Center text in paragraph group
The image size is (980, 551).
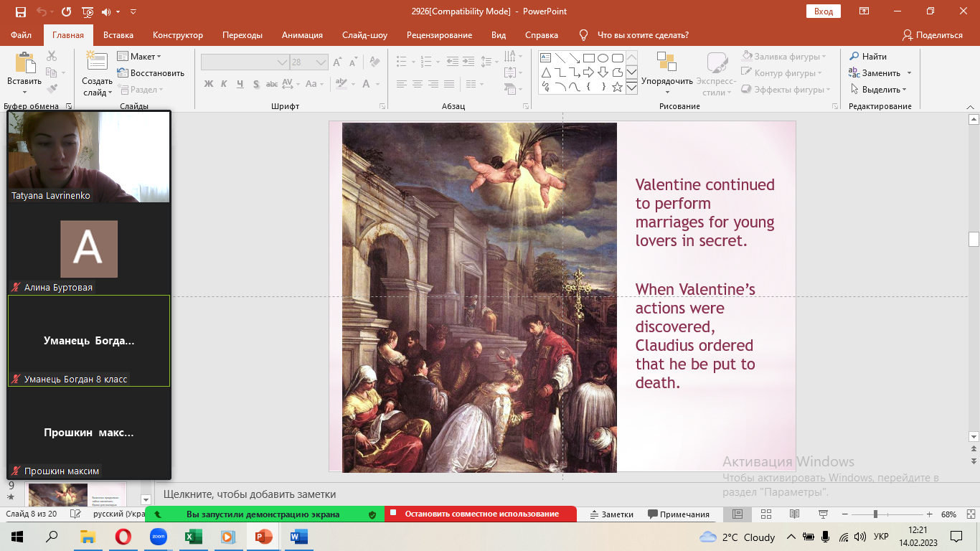418,84
